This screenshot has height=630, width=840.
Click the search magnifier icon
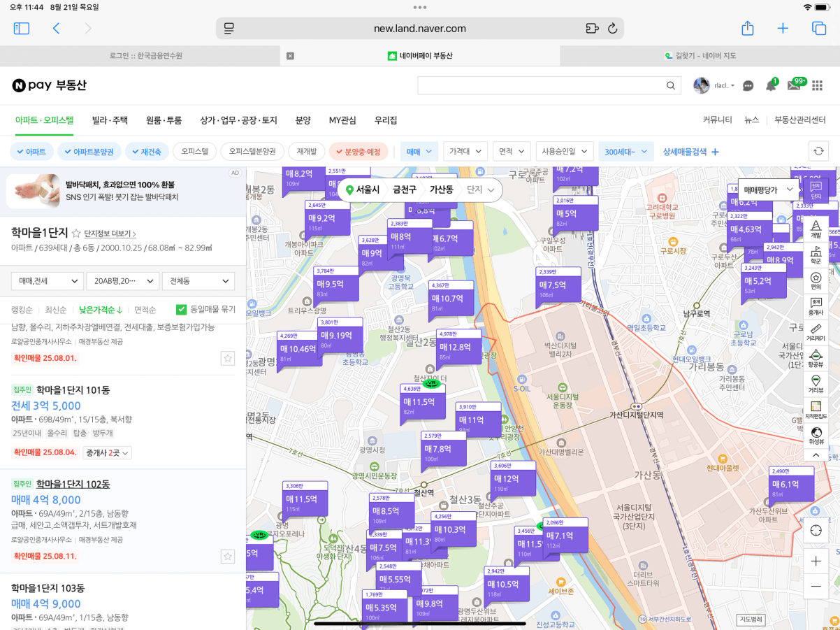671,85
